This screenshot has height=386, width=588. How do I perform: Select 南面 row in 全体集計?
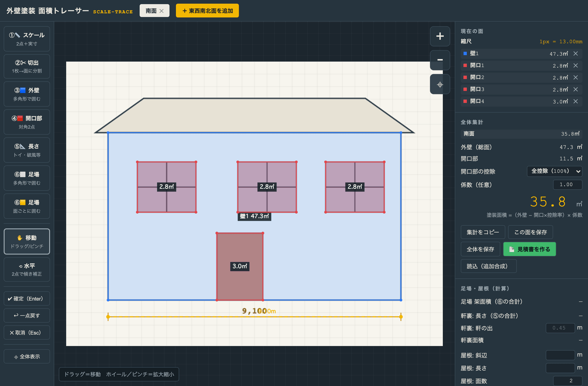[x=521, y=134]
